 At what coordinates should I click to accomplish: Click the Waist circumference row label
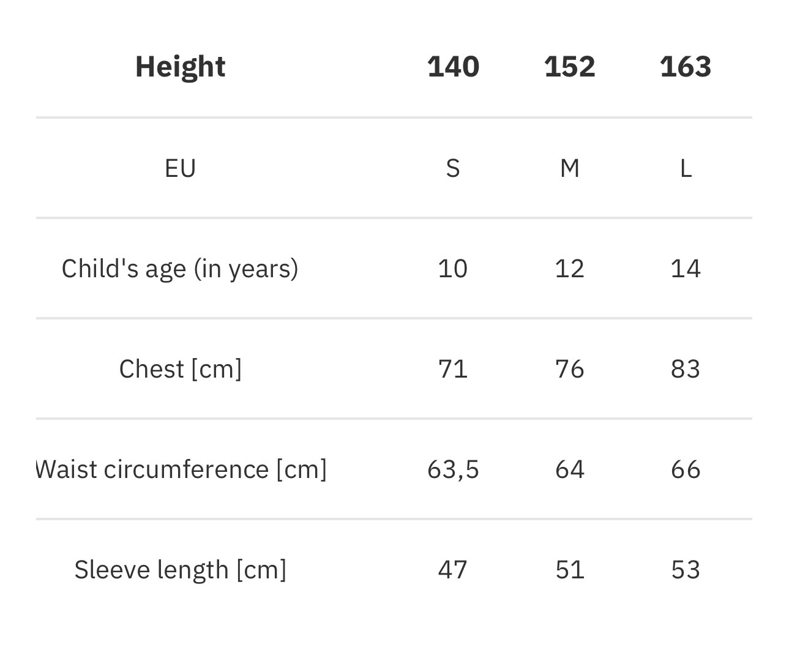point(181,469)
